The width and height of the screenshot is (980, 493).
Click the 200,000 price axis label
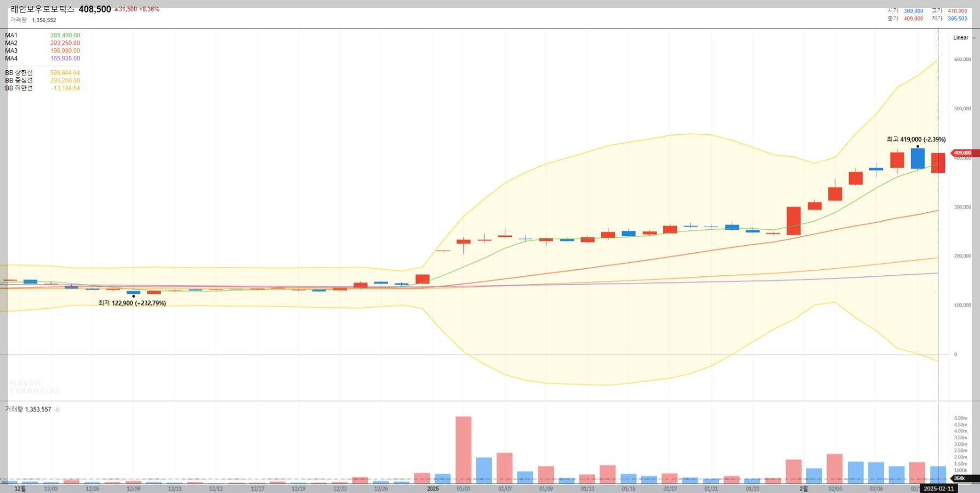962,256
